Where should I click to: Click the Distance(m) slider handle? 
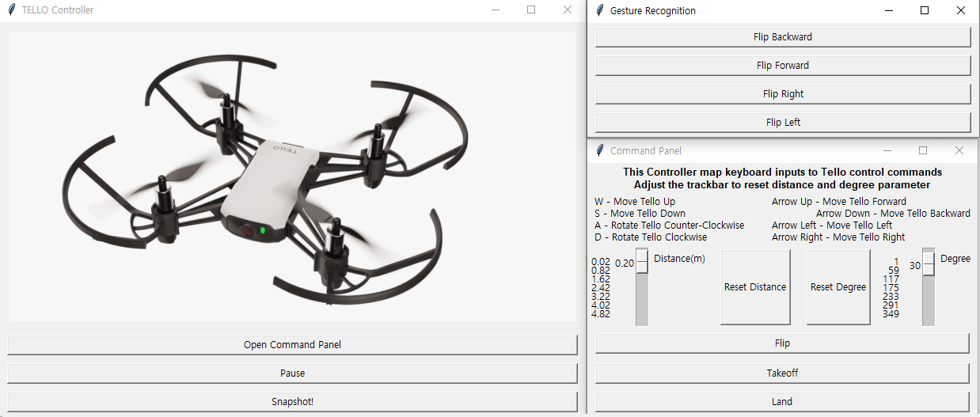click(x=642, y=262)
